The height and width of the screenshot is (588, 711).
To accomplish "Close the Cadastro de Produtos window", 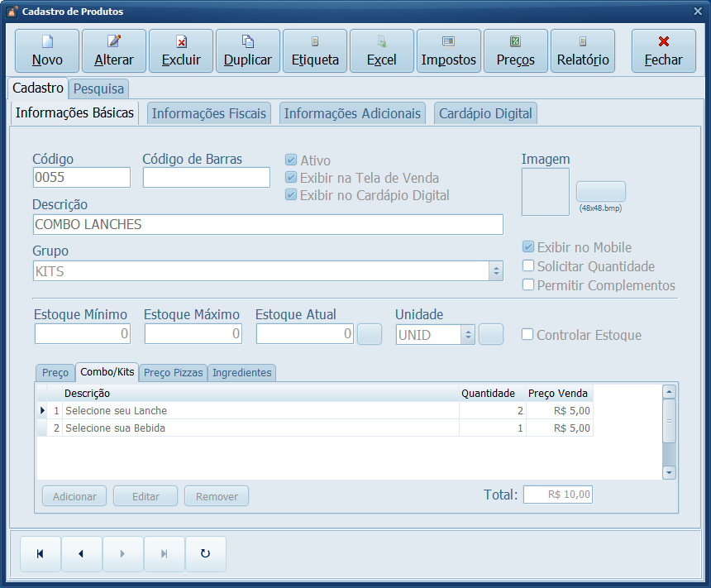I will coord(698,12).
